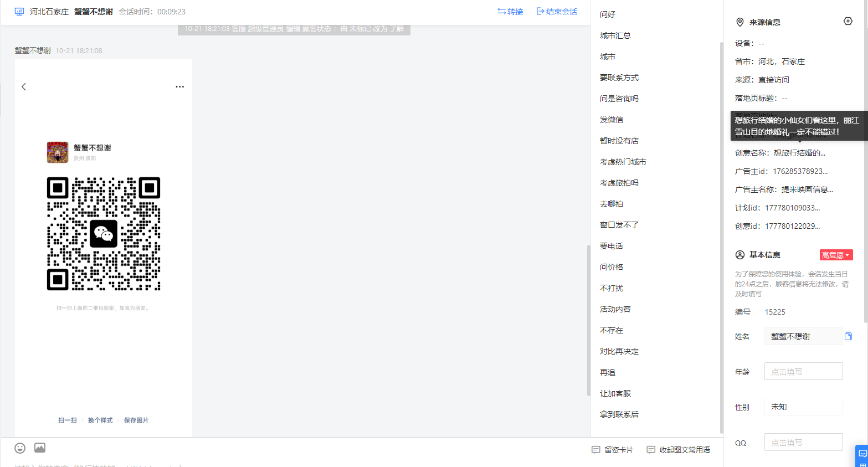
Task: Click the copy icon beside 姓名 field
Action: [848, 336]
